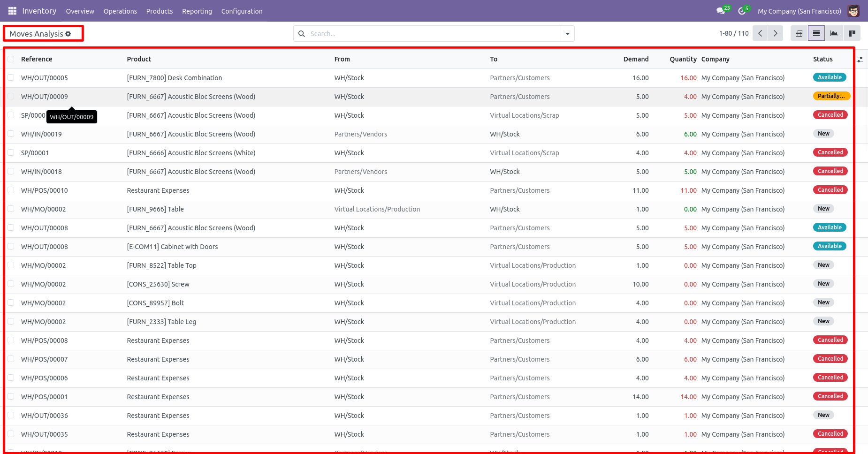Click reference WH/POS/00007
868x454 pixels.
pyautogui.click(x=45, y=359)
